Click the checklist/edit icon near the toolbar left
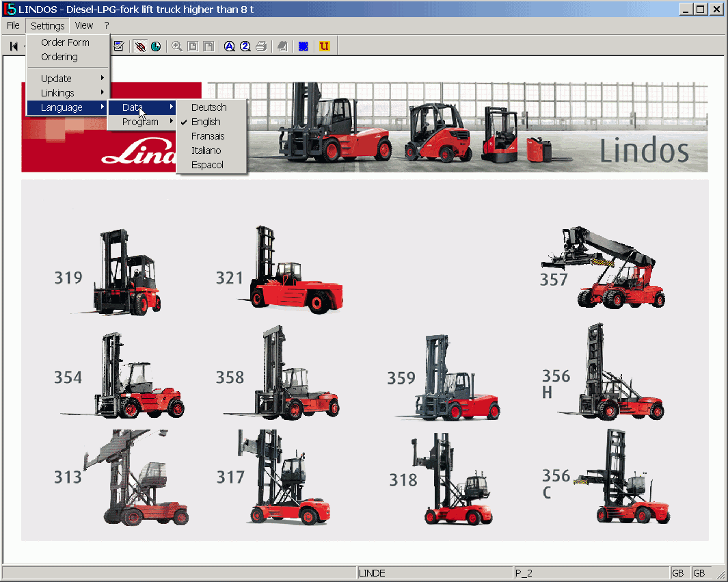 (119, 47)
